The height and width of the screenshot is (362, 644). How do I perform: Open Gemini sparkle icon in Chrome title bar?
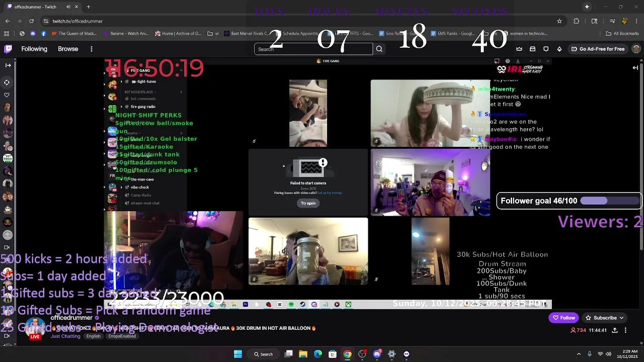point(587,7)
